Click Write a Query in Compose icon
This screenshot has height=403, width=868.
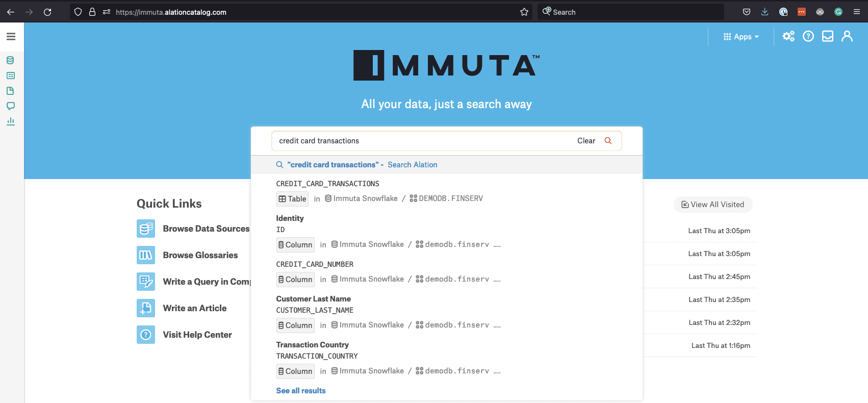146,282
